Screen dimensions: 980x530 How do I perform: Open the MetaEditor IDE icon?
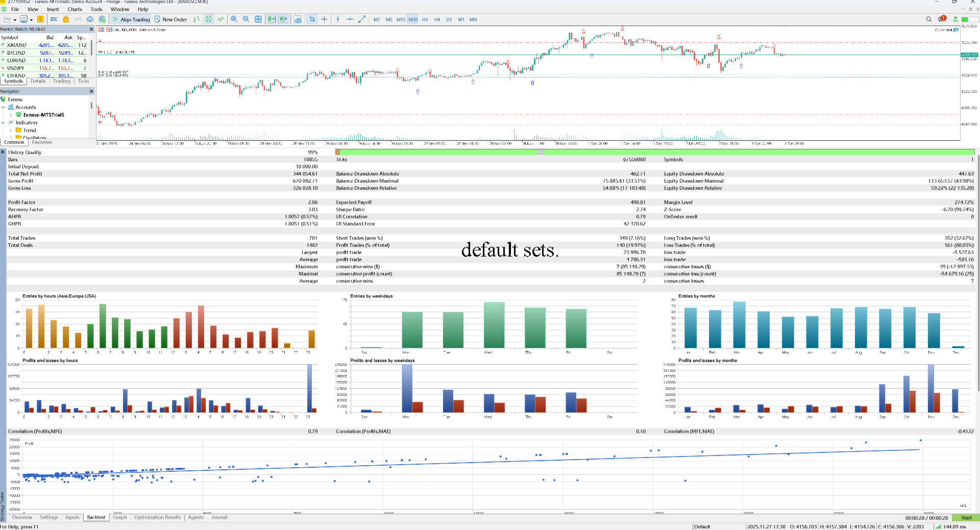coord(54,19)
